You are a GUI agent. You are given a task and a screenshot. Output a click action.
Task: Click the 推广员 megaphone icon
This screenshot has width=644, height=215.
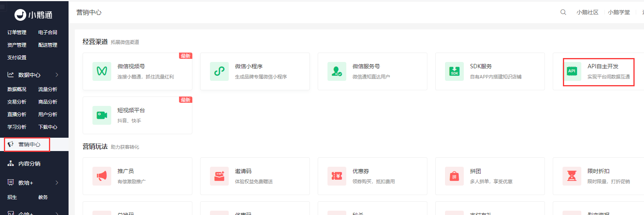point(102,176)
